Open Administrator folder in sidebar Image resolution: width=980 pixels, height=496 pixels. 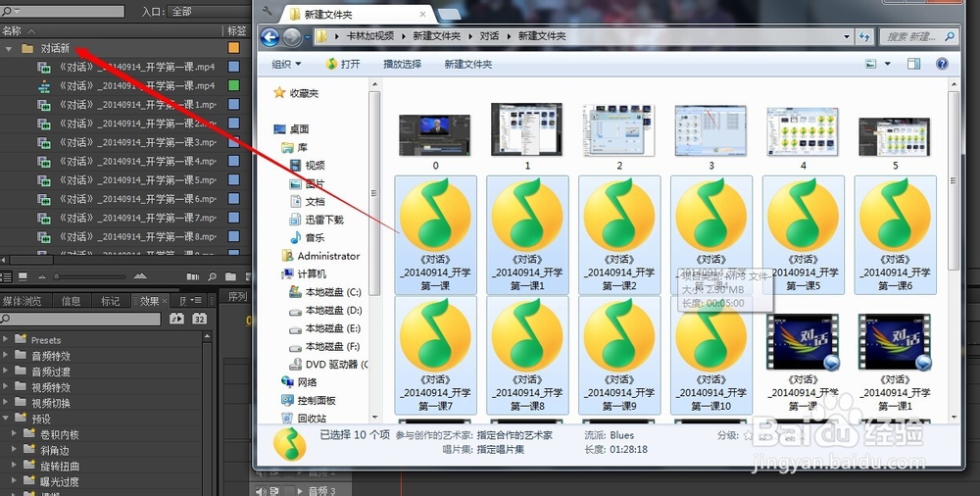(x=321, y=256)
